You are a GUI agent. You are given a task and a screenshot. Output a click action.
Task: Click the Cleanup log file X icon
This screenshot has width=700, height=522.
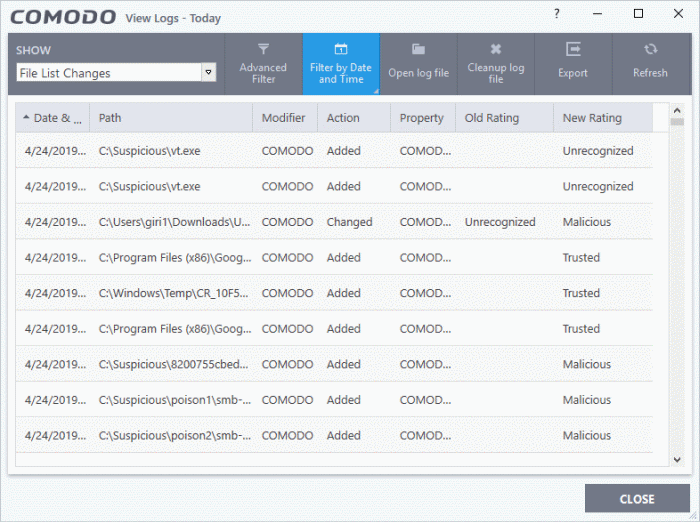[x=496, y=49]
